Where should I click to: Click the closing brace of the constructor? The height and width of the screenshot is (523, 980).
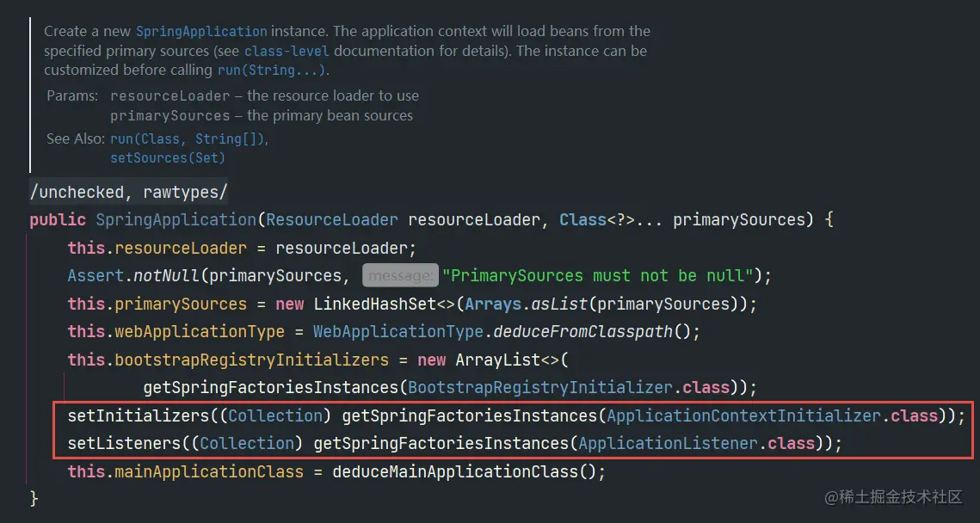coord(34,499)
